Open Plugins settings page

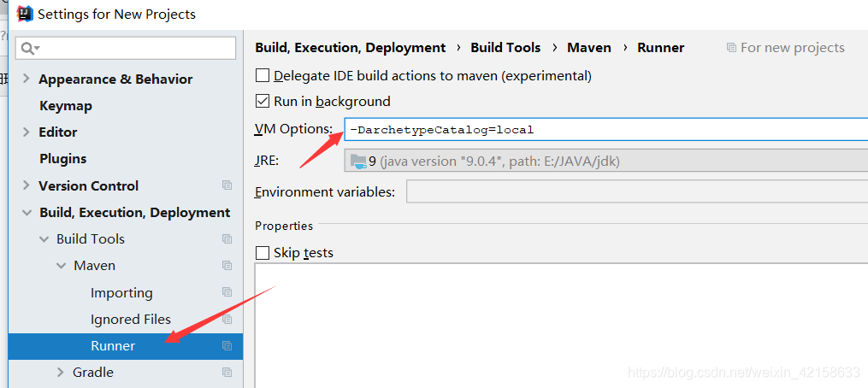pyautogui.click(x=63, y=159)
